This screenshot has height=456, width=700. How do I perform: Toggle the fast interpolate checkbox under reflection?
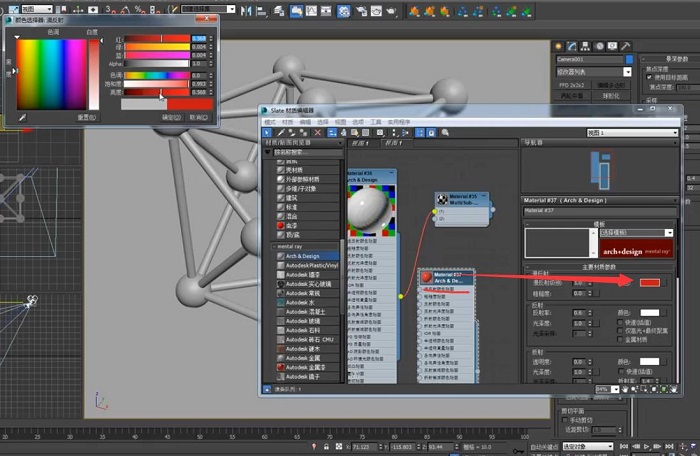[x=620, y=322]
